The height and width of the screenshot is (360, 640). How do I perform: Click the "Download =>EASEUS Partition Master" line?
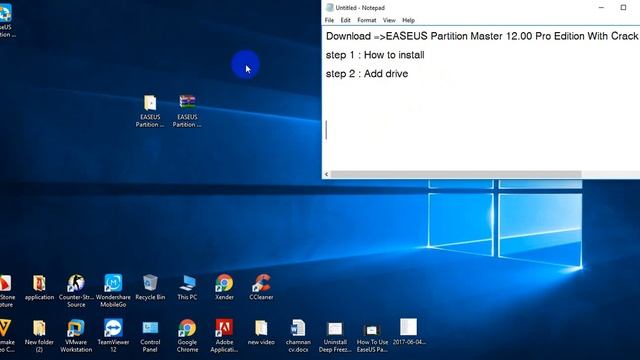pos(482,36)
